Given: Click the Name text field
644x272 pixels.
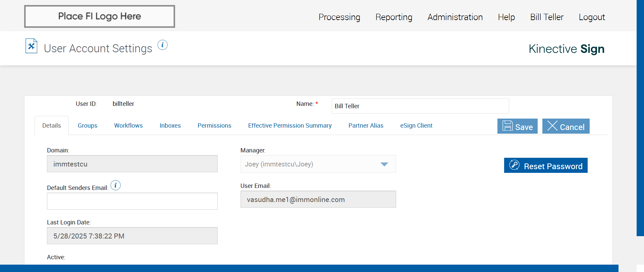Looking at the screenshot, I should pos(420,106).
